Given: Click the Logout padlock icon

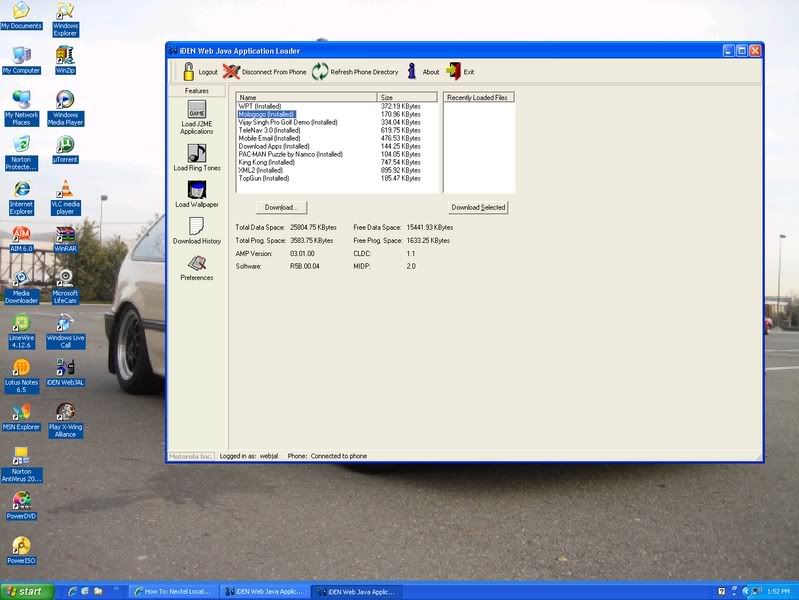Looking at the screenshot, I should [186, 71].
